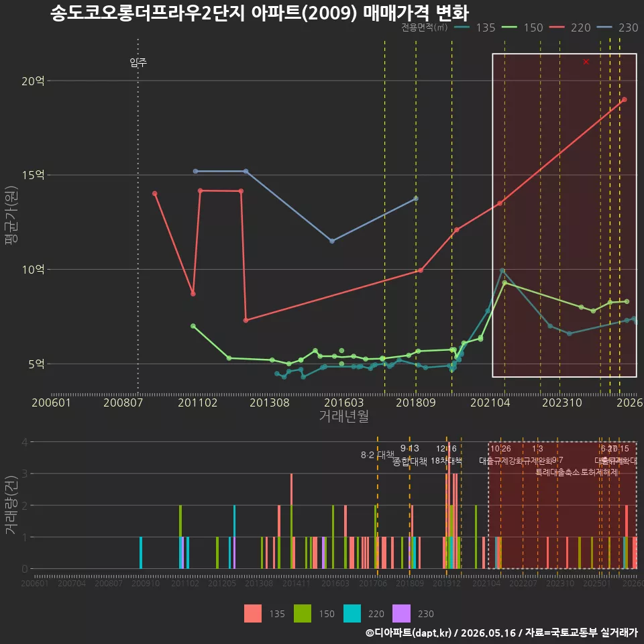Image resolution: width=644 pixels, height=644 pixels.
Task: Click the first blue 230 data point near 15억
Action: pyautogui.click(x=195, y=171)
